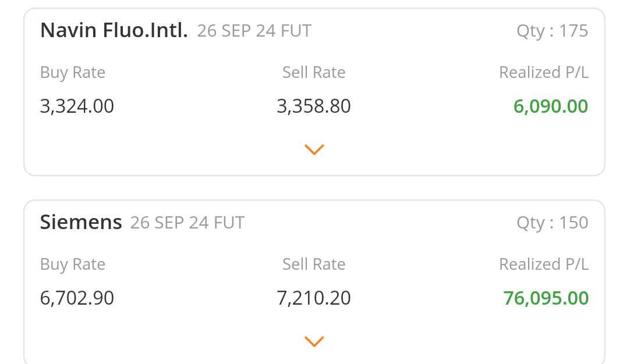Tap Siemens 26 SEP 24 FUT contract label

point(187,223)
